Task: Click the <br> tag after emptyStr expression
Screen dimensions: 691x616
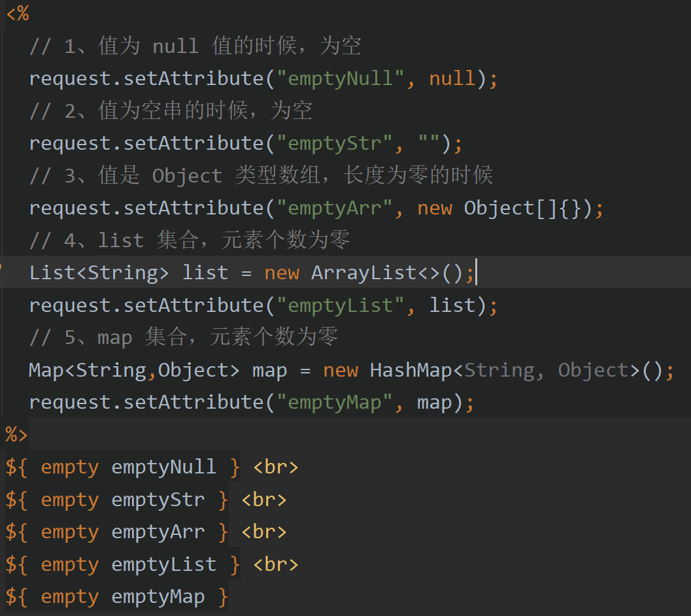Action: (x=264, y=500)
